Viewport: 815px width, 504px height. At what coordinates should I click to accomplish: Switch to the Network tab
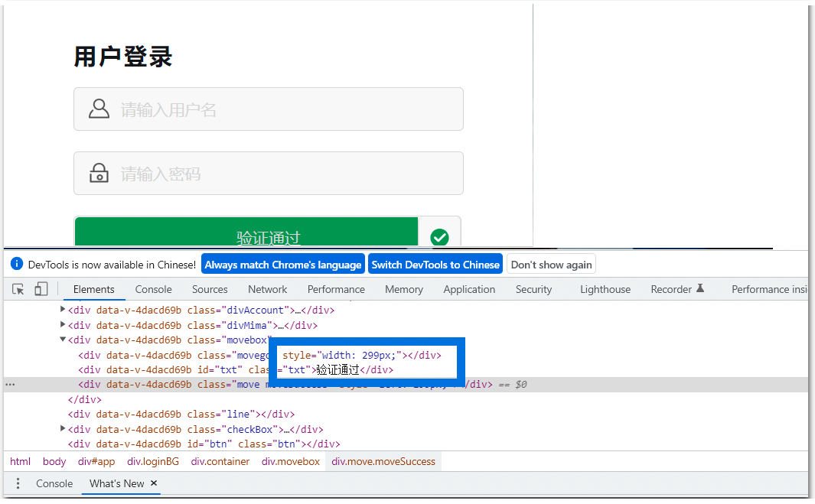267,289
